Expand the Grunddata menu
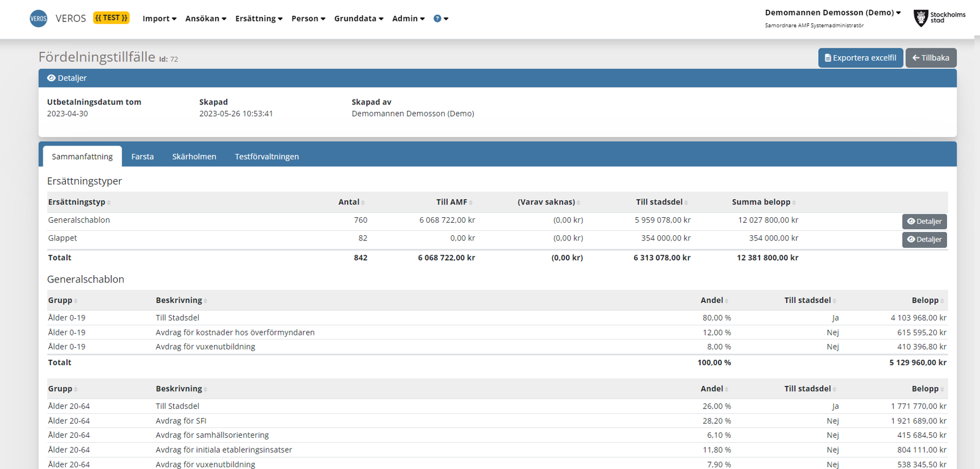 [358, 19]
